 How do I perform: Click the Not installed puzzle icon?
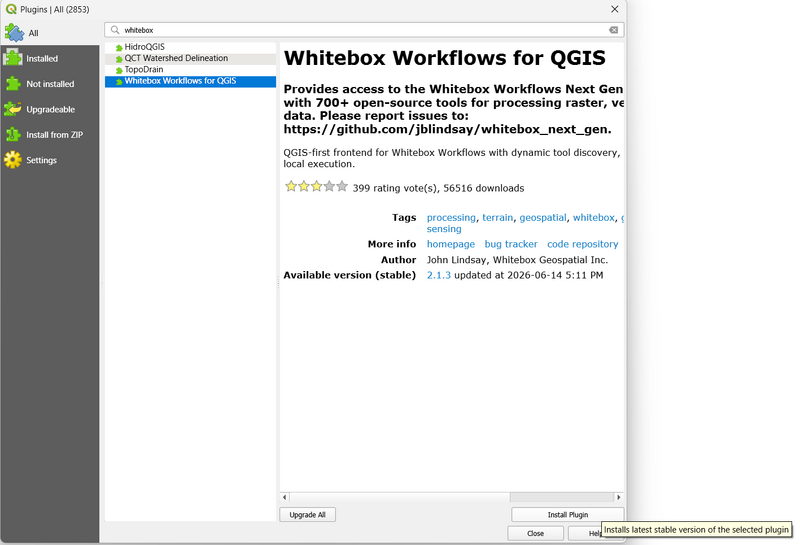click(13, 84)
